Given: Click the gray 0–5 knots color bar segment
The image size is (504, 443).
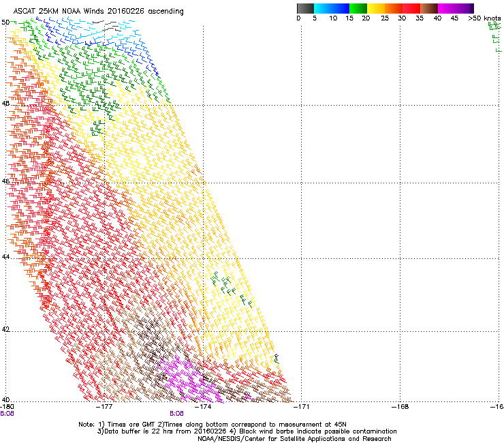Looking at the screenshot, I should coord(305,8).
